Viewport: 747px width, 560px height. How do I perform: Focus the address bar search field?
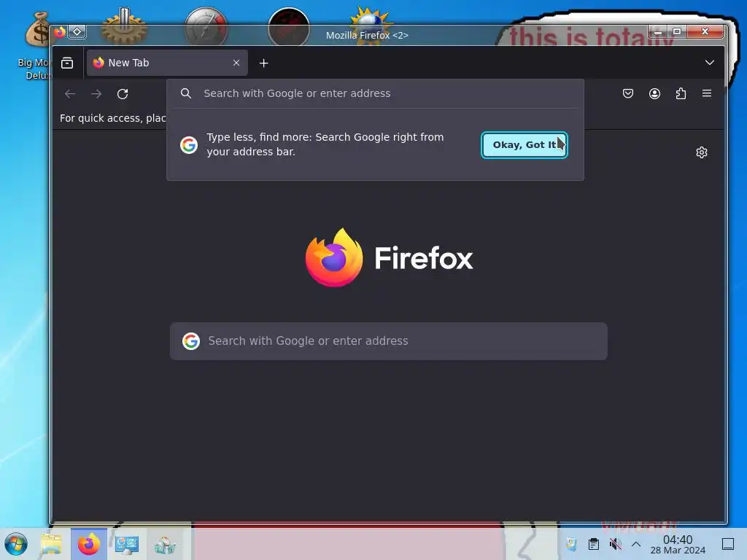(x=376, y=93)
